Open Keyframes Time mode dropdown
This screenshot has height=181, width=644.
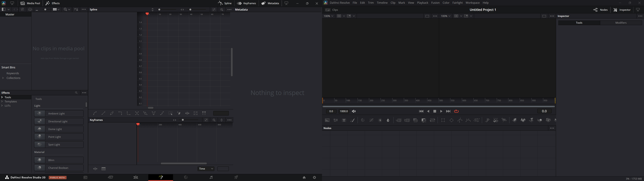[x=206, y=168]
